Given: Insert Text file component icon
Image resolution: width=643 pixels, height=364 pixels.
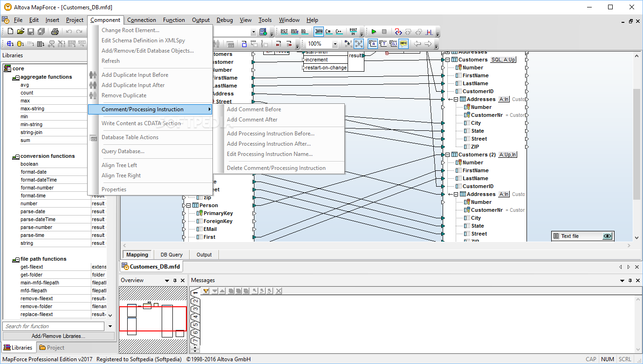Looking at the screenshot, I should pyautogui.click(x=41, y=44).
